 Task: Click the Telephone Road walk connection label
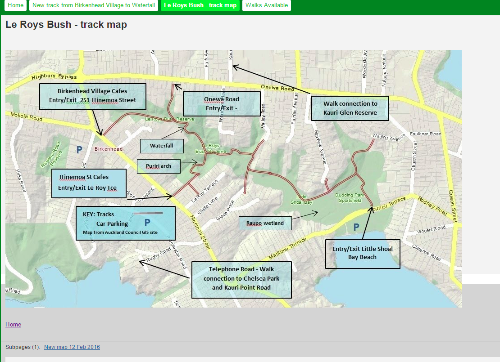[x=241, y=280]
